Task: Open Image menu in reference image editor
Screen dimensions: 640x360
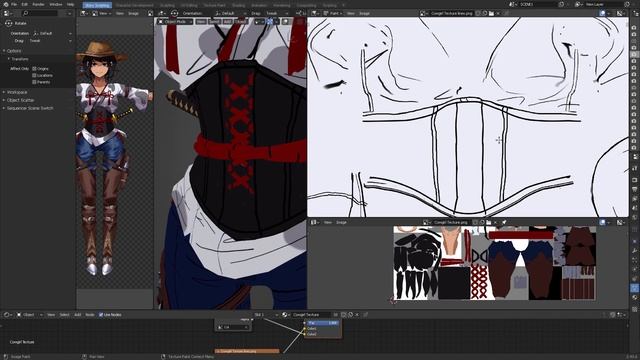Action: 133,13
